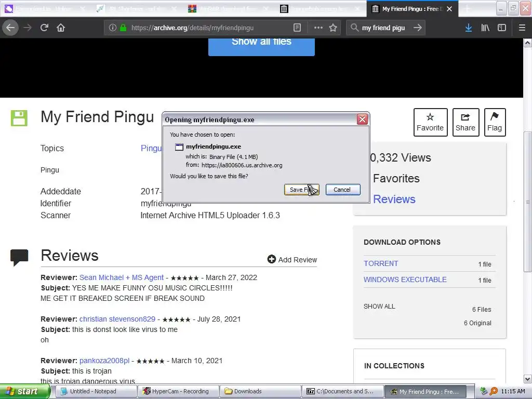Toggle Reader View in address bar
Image resolution: width=532 pixels, height=399 pixels.
click(x=297, y=28)
